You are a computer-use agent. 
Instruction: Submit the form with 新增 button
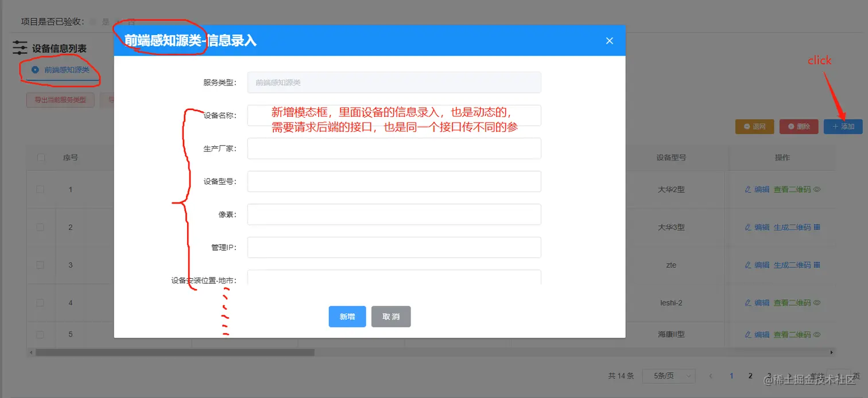coord(347,317)
